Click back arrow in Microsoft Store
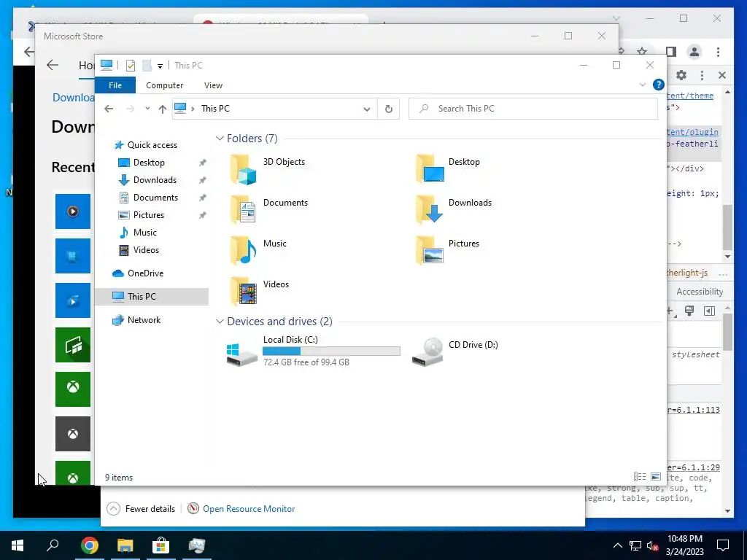 tap(53, 65)
